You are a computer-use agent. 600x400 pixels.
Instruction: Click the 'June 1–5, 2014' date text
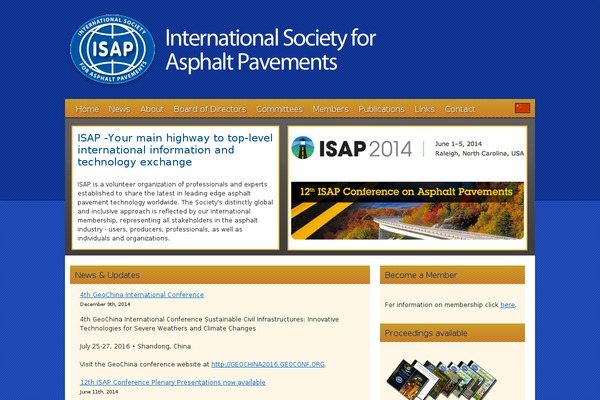click(458, 144)
